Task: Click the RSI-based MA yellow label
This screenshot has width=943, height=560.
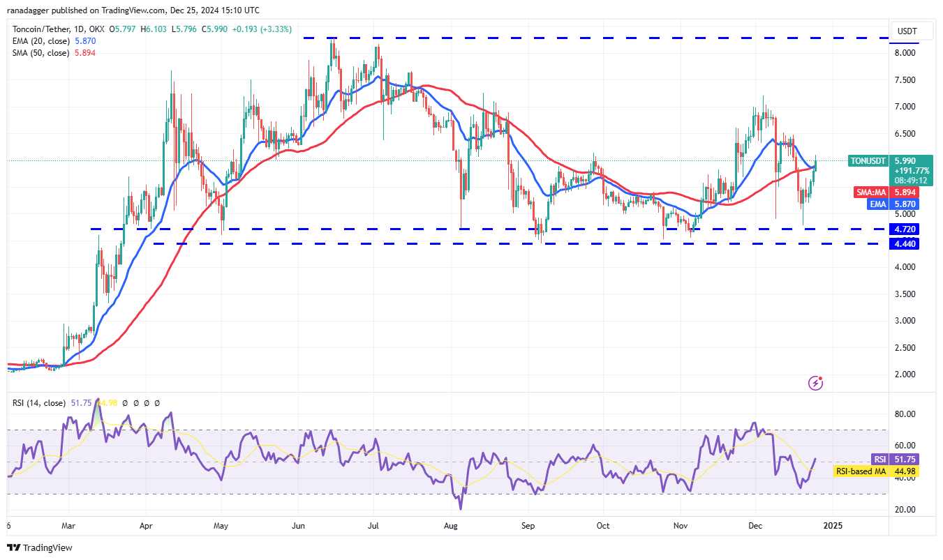Action: pyautogui.click(x=862, y=471)
